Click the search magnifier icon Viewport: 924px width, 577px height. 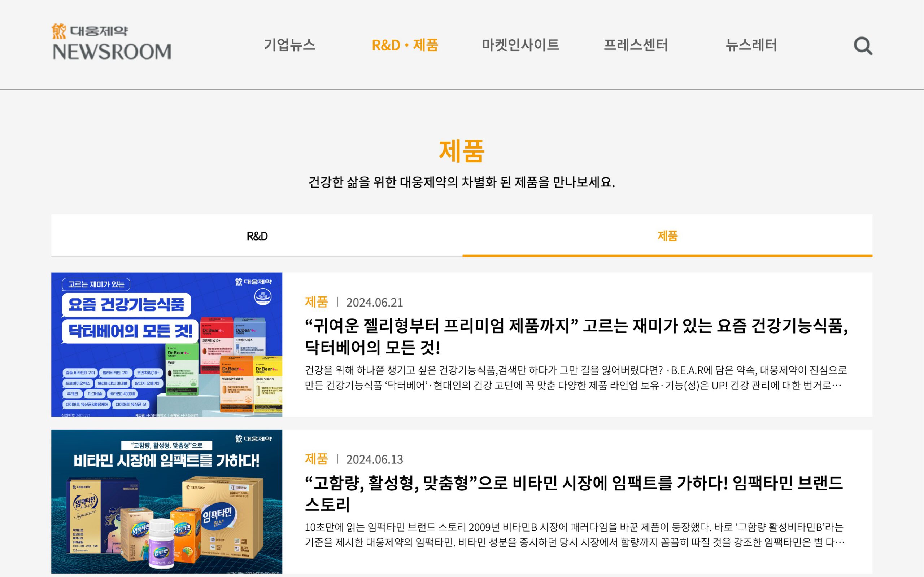tap(863, 46)
